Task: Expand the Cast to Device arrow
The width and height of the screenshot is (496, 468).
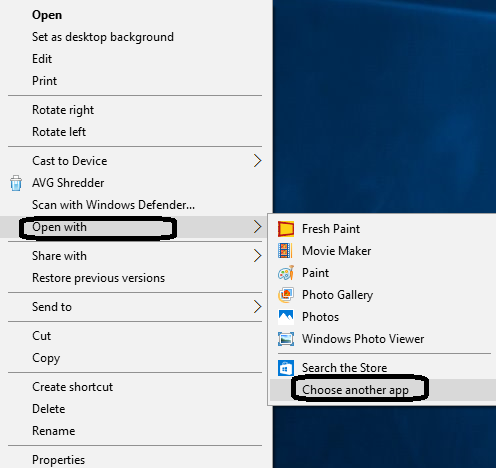Action: (257, 161)
